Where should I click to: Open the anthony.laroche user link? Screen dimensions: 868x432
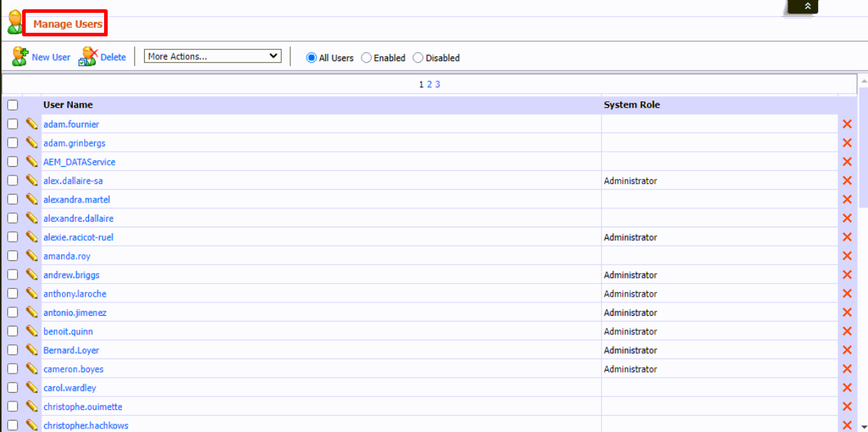point(75,294)
